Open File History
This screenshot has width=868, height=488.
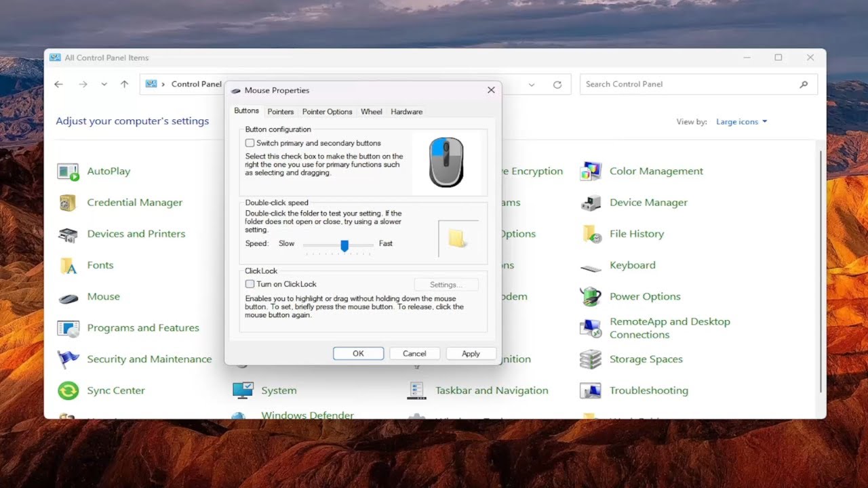(x=636, y=233)
